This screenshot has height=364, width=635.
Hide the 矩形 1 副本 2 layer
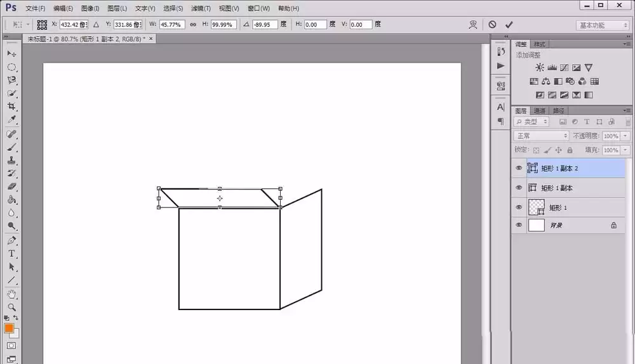tap(519, 168)
